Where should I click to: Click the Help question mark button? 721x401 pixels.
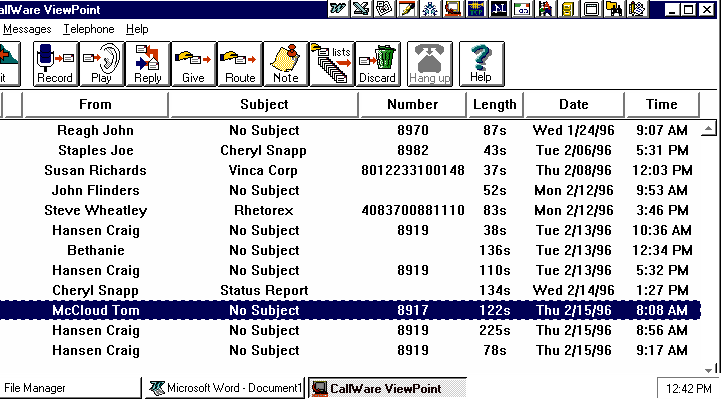coord(481,64)
